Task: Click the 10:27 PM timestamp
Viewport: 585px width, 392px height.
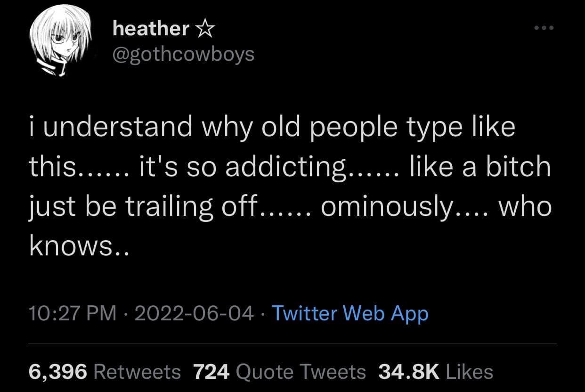Action: (x=72, y=313)
